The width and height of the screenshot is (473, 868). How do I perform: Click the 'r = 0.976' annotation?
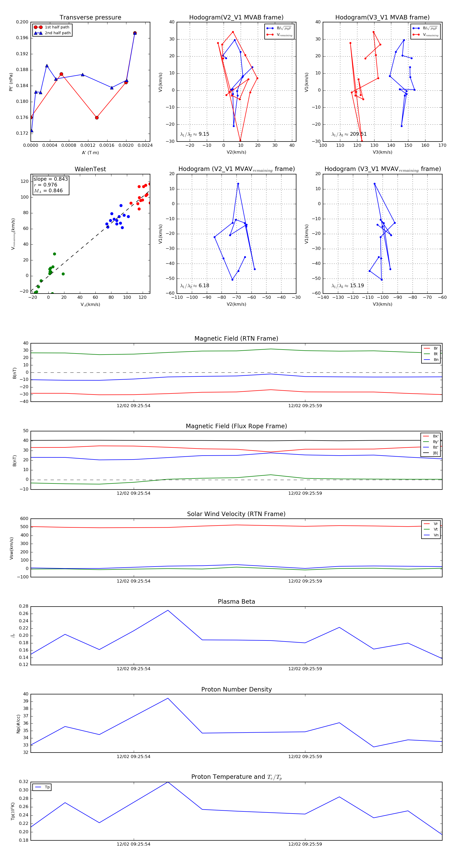click(45, 185)
